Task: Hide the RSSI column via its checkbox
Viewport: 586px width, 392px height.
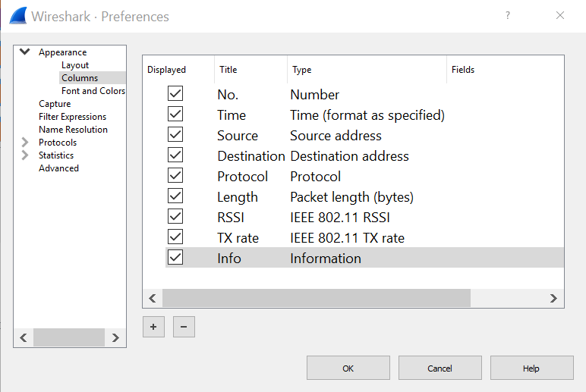Action: tap(175, 217)
